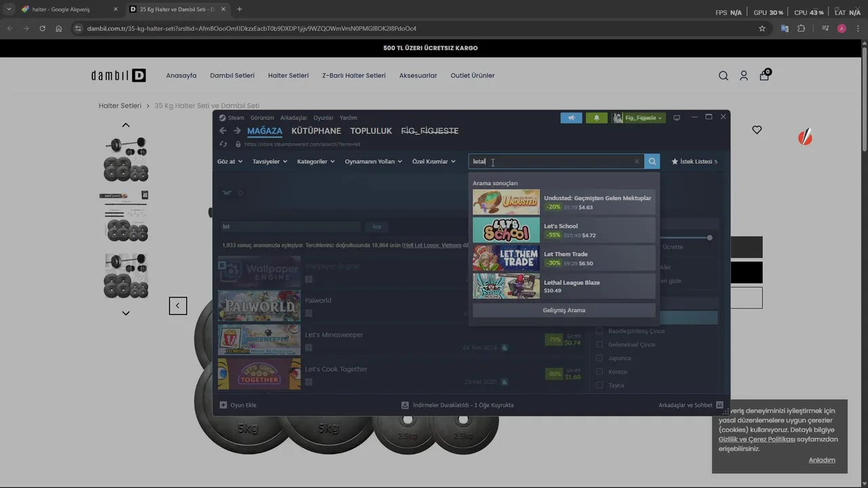Bookmark this page with Chrome star

[x=762, y=28]
